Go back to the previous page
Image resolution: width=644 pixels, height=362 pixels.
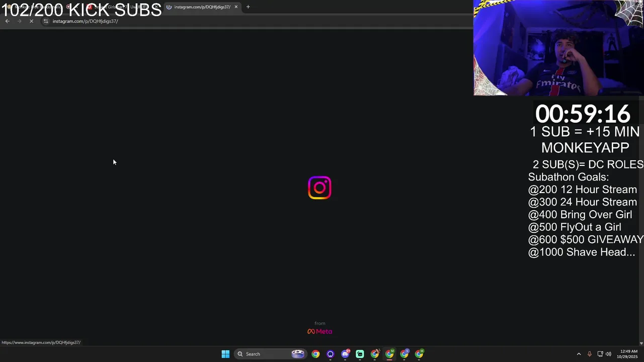7,21
